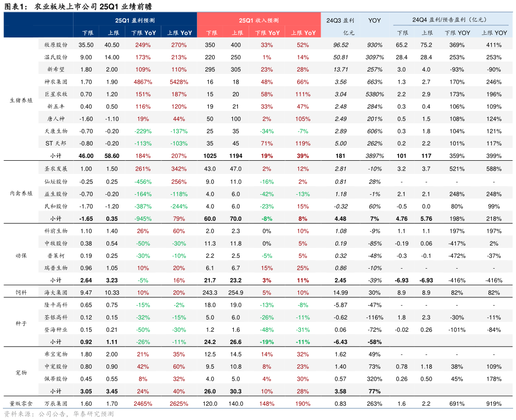Select the company name 普莱柯
Image resolution: width=516 pixels, height=420 pixels.
pos(56,255)
